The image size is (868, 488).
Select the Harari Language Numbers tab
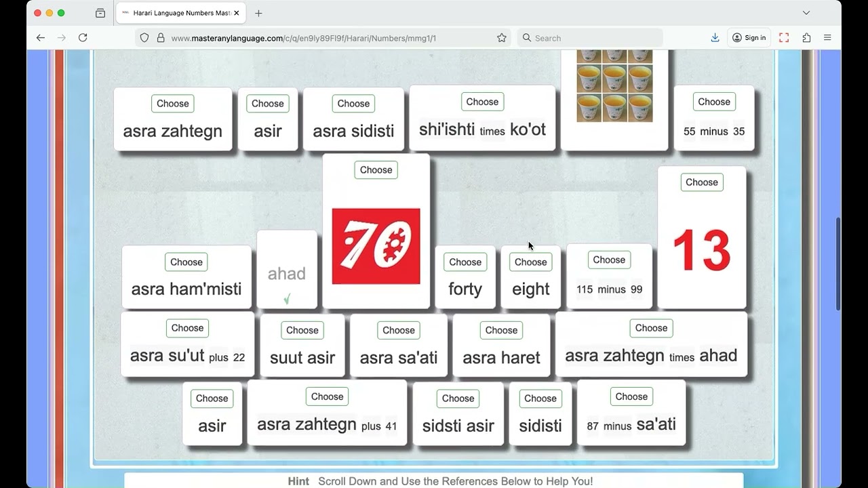180,13
